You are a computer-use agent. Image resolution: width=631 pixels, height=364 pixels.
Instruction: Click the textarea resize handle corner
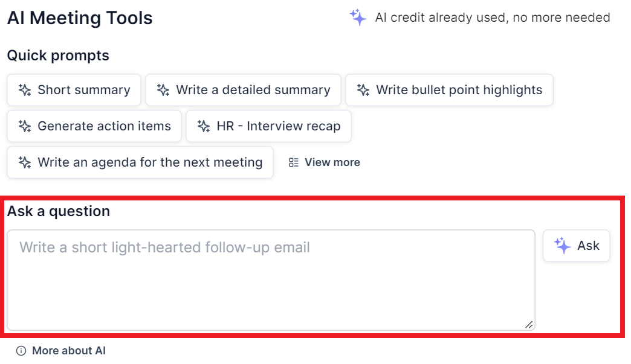529,325
